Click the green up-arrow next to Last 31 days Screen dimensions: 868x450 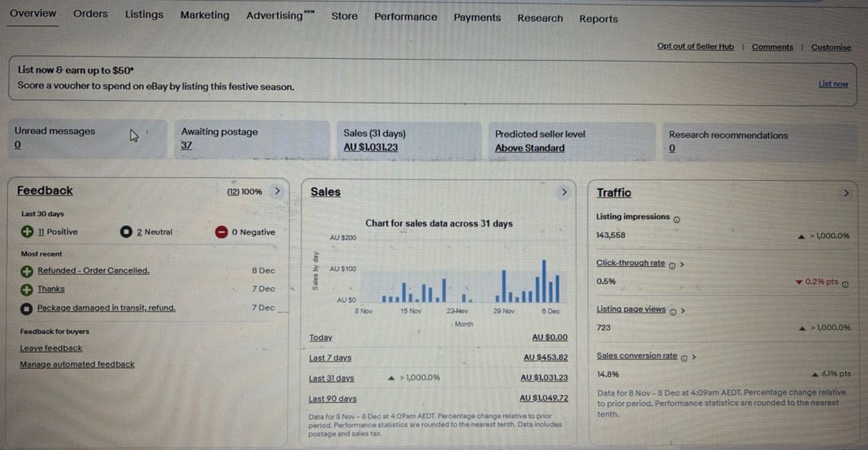click(x=391, y=378)
